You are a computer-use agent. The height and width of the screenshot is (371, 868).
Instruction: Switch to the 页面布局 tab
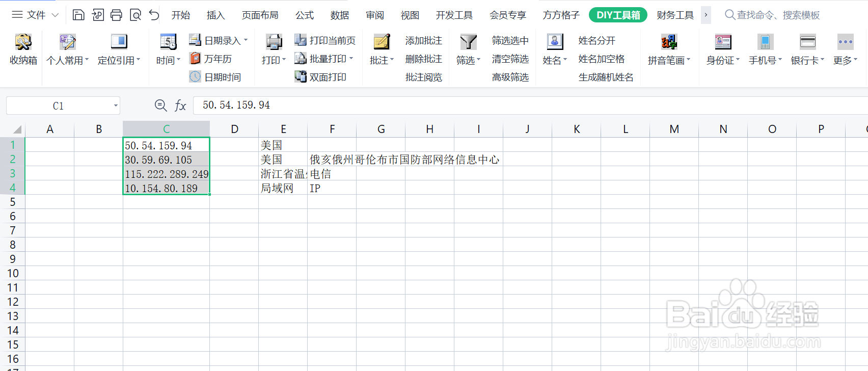coord(260,15)
